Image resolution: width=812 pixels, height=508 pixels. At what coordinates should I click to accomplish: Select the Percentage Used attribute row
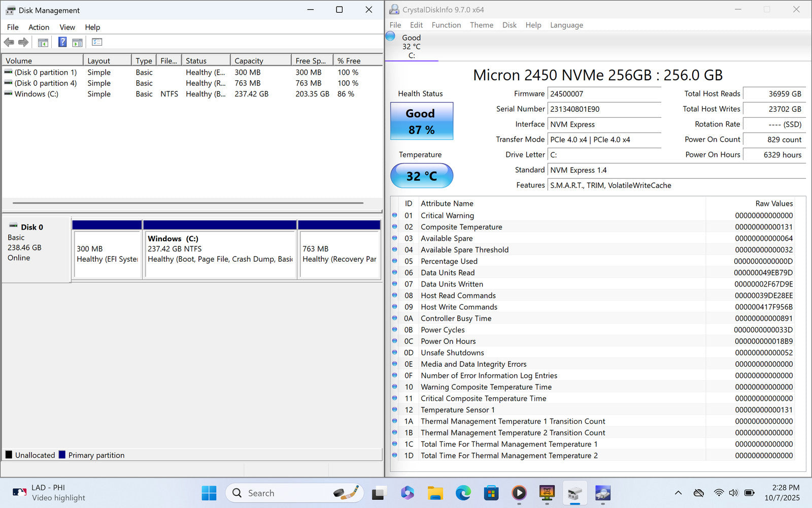[x=449, y=261]
